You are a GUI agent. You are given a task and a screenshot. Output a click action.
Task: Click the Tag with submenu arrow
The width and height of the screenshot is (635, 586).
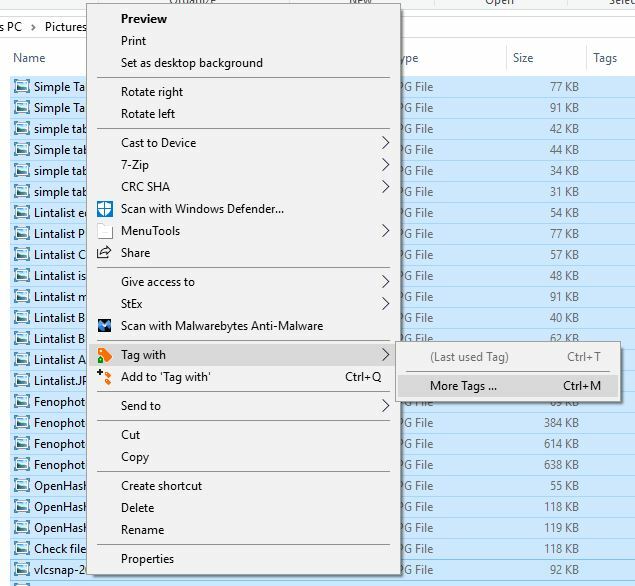pos(385,355)
